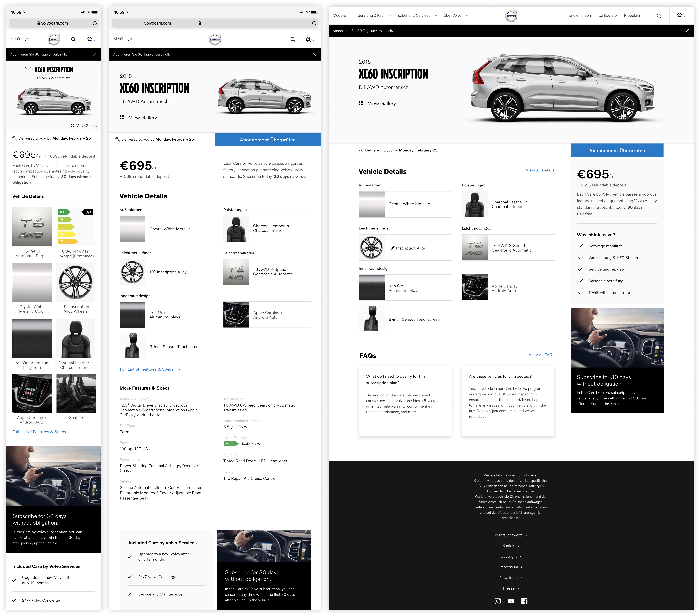Click the Facebook icon in the footer
The width and height of the screenshot is (700, 616).
click(x=524, y=601)
